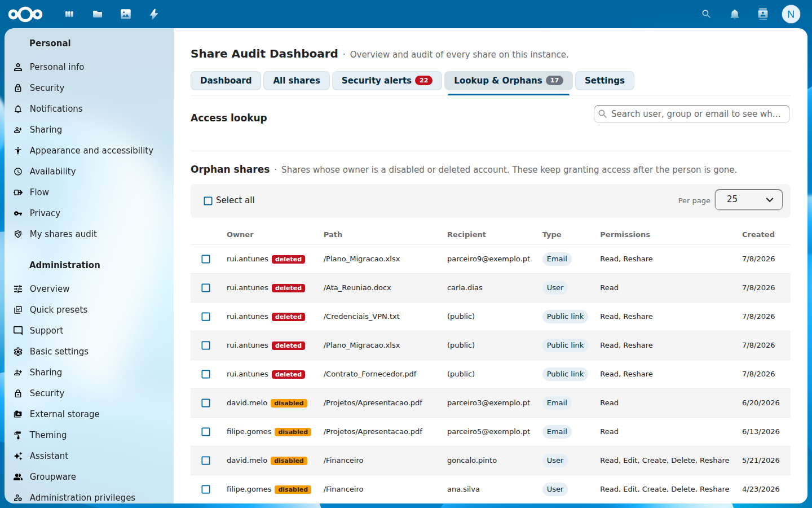The height and width of the screenshot is (508, 812).
Task: Open the Settings tab
Action: click(x=604, y=81)
